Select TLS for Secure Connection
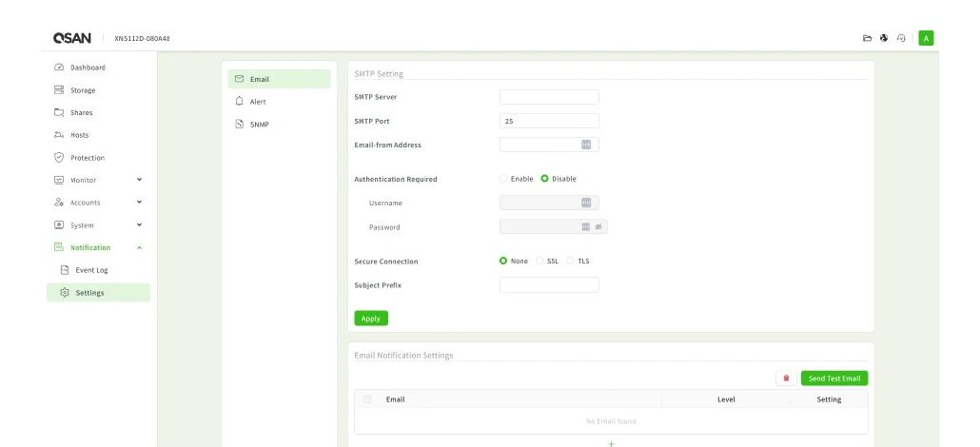980x447 pixels. [570, 261]
